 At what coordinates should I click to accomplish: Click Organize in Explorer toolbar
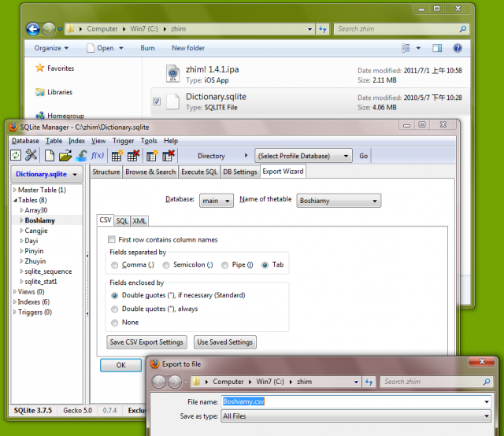pyautogui.click(x=51, y=48)
